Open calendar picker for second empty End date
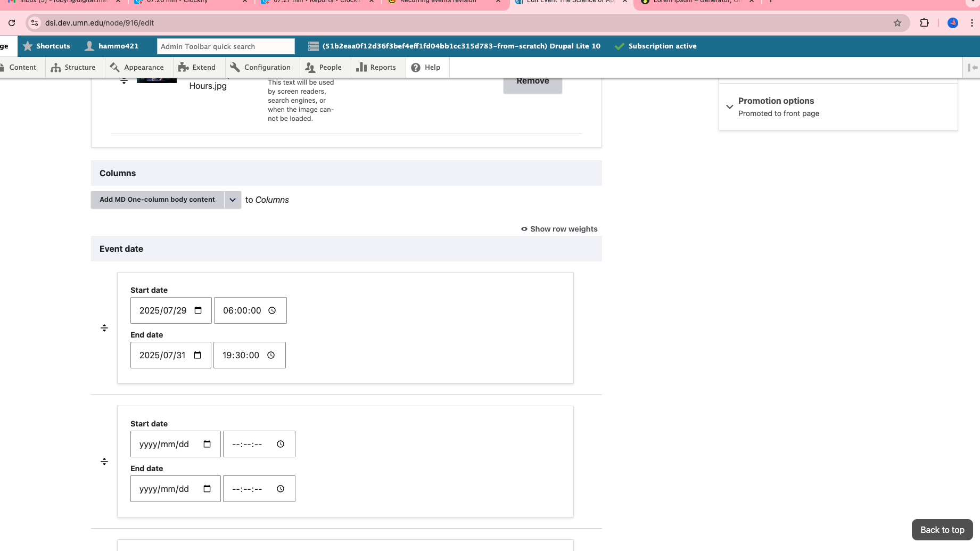The image size is (980, 551). click(x=207, y=489)
